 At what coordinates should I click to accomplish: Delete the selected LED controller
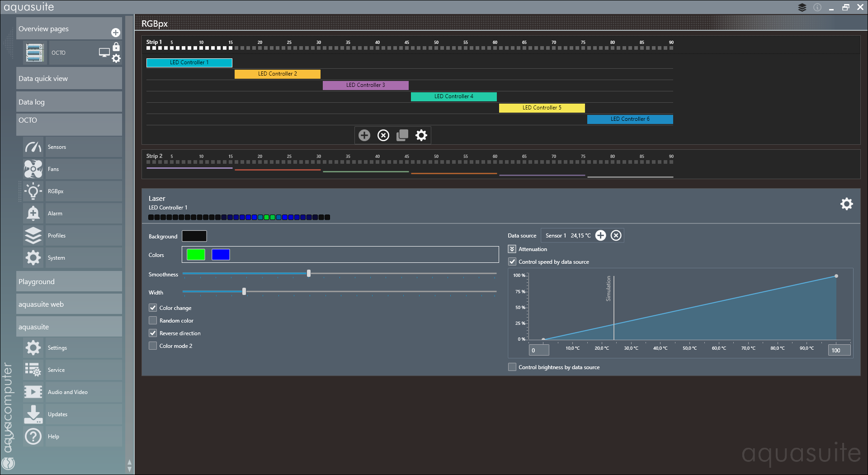coord(383,135)
